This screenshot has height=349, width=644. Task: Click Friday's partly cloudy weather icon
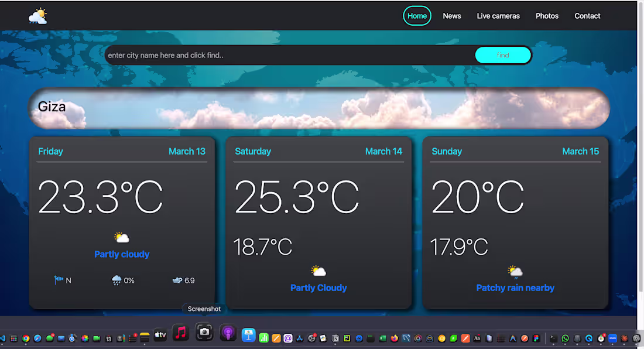pos(122,237)
